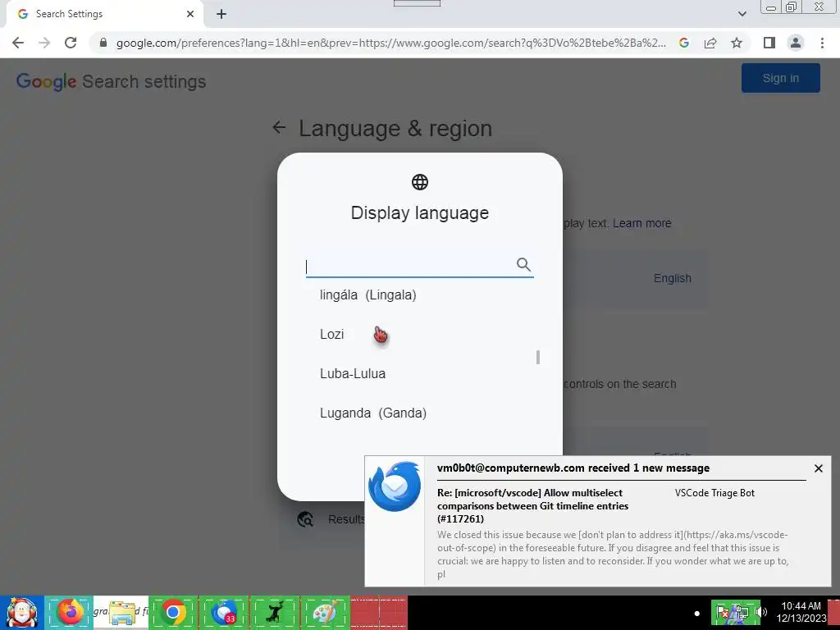Viewport: 840px width, 630px height.
Task: Choose Lozi as display language
Action: pos(331,335)
